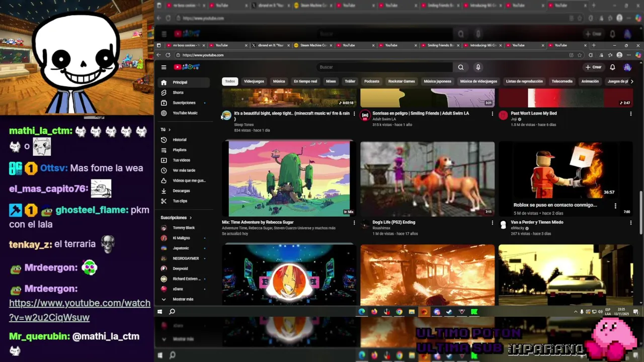The image size is (644, 362).
Task: Open a new browser tab
Action: (x=593, y=45)
